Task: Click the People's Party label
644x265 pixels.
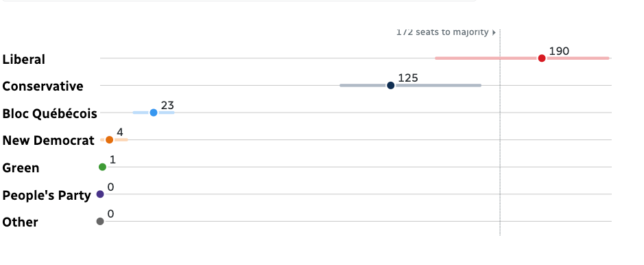Action: [x=47, y=196]
